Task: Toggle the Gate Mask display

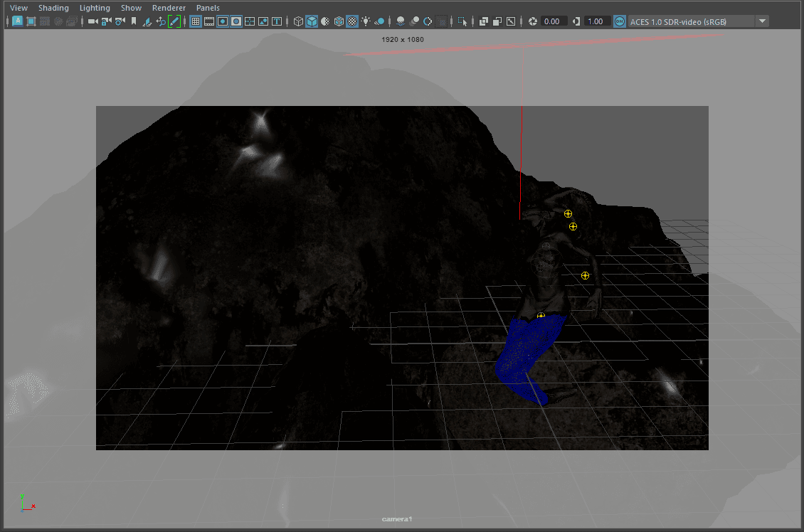Action: pos(236,21)
